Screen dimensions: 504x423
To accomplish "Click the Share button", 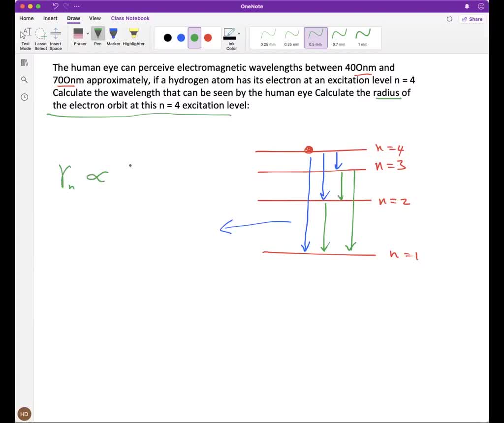I will pyautogui.click(x=472, y=19).
